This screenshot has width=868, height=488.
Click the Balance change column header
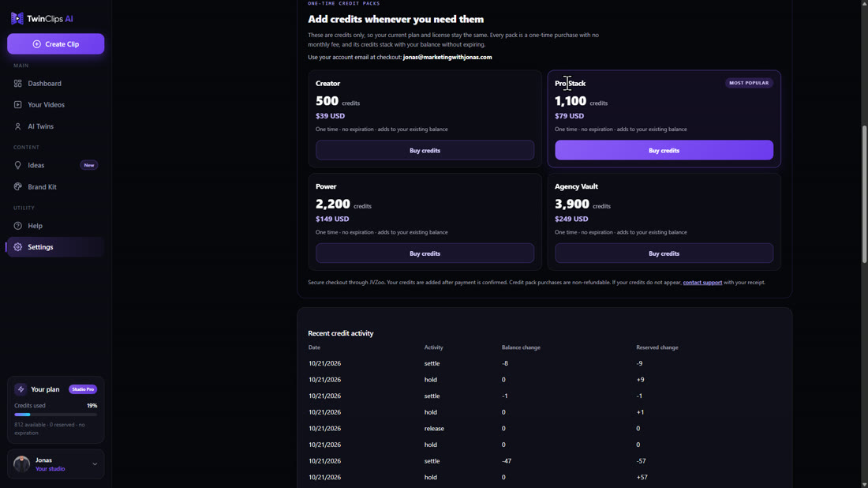point(521,347)
